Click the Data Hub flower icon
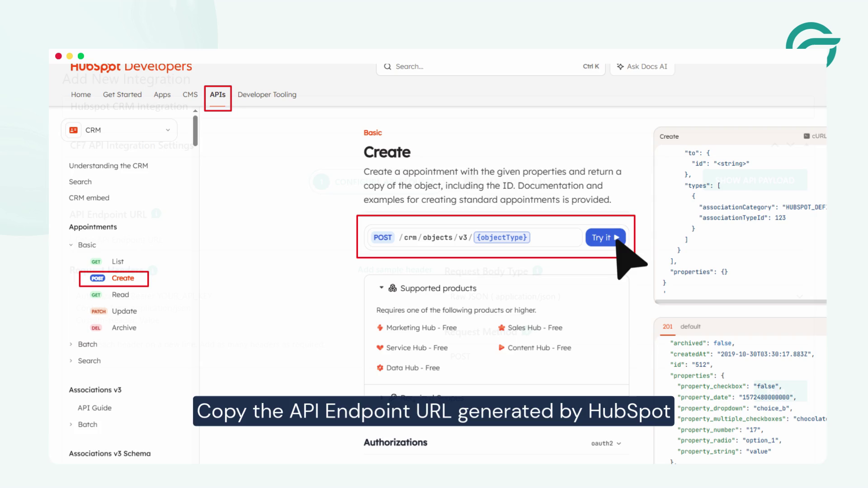This screenshot has height=488, width=868. tap(380, 368)
